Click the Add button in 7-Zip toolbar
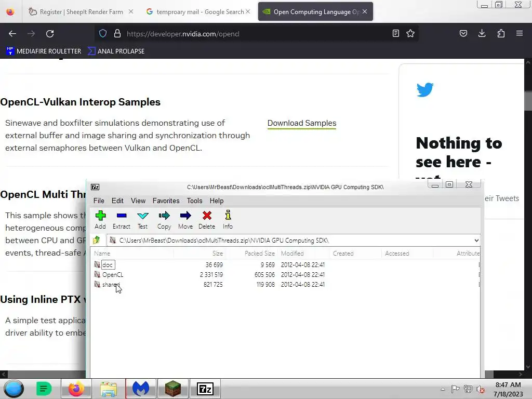532x399 pixels. click(x=100, y=220)
